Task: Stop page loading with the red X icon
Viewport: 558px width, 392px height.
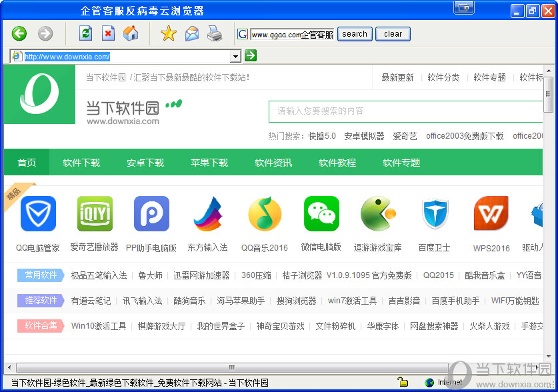Action: click(108, 33)
